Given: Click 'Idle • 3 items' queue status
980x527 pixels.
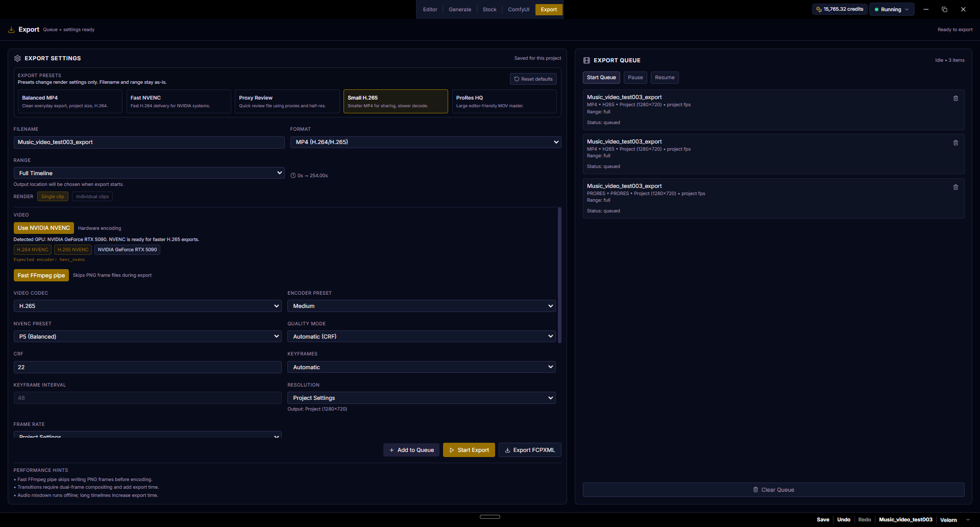Looking at the screenshot, I should (949, 60).
